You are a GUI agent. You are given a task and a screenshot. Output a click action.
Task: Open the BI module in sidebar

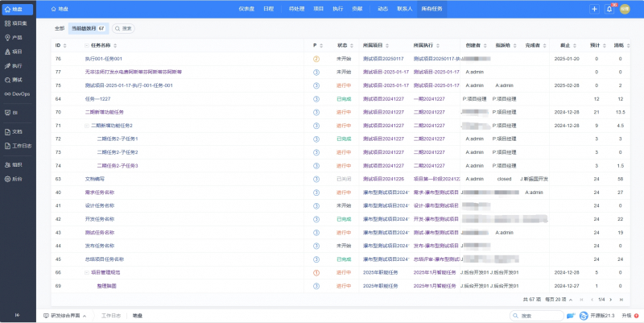click(18, 113)
